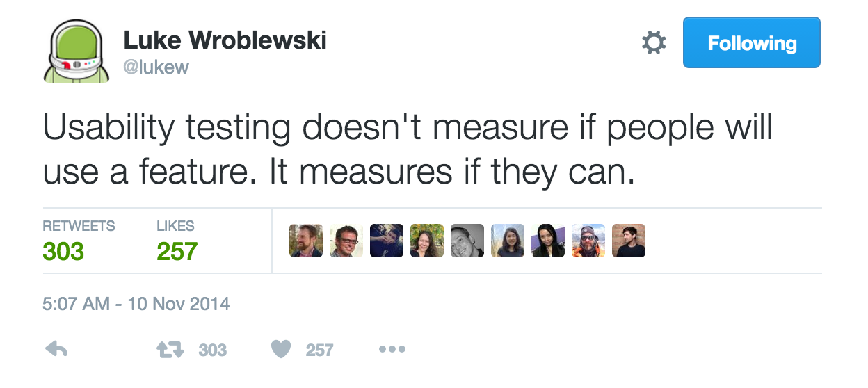Like the tweet with the heart icon

tap(280, 350)
